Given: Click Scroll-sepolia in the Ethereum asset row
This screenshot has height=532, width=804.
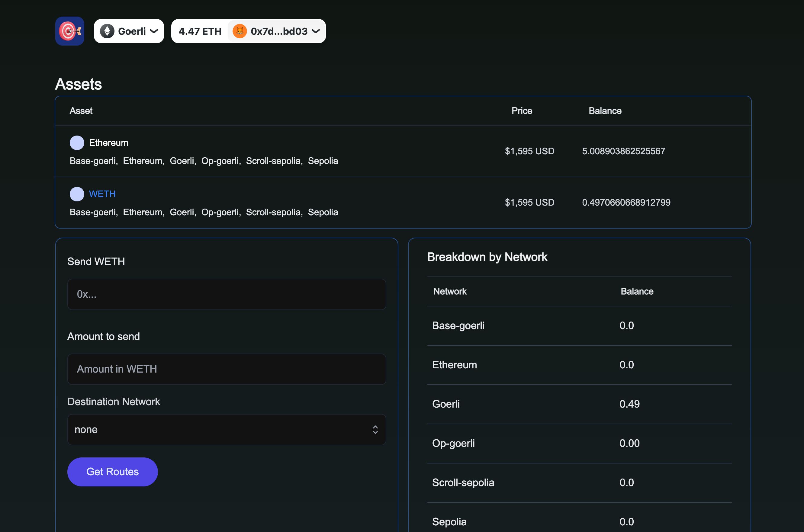Looking at the screenshot, I should click(x=274, y=161).
